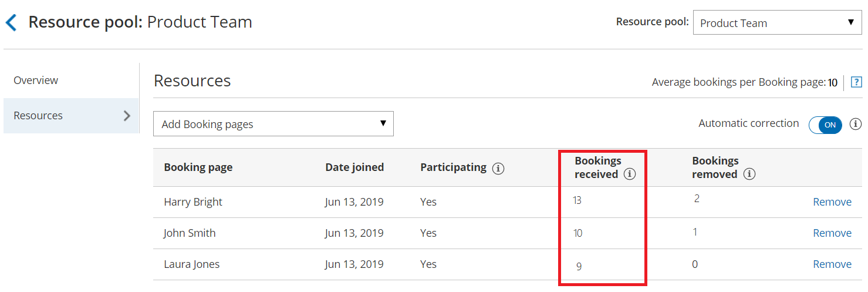
Task: Switch to the Overview section
Action: (x=36, y=80)
